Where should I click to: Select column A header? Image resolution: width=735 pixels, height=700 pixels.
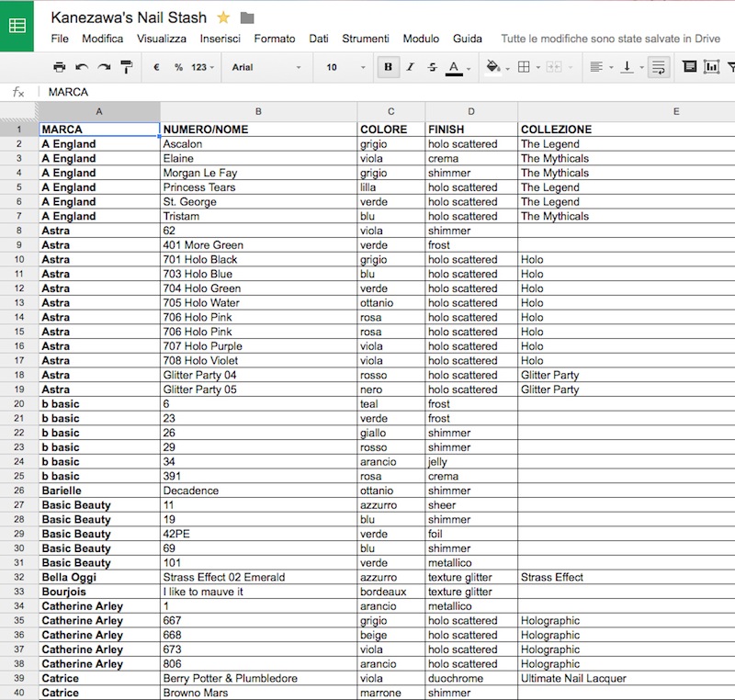tap(99, 111)
